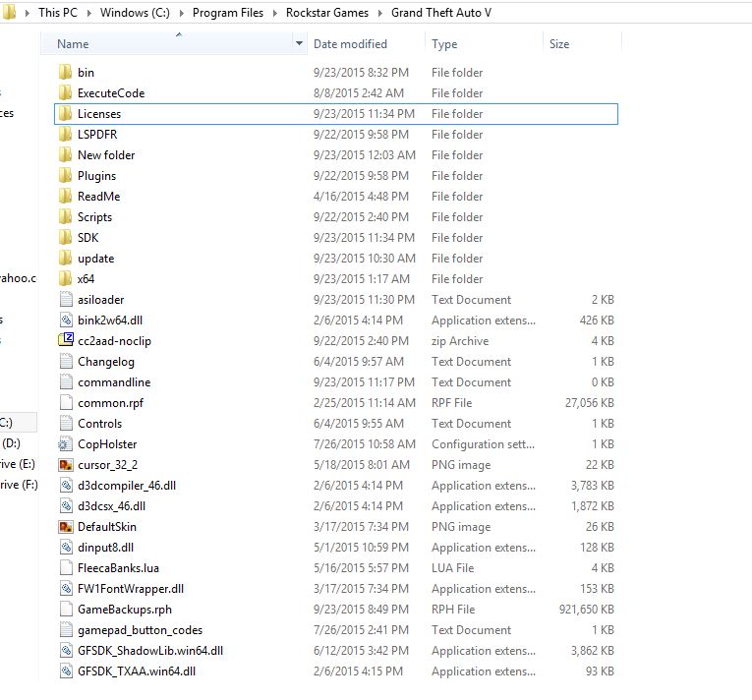Select the New folder name
752x700 pixels.
(x=106, y=155)
